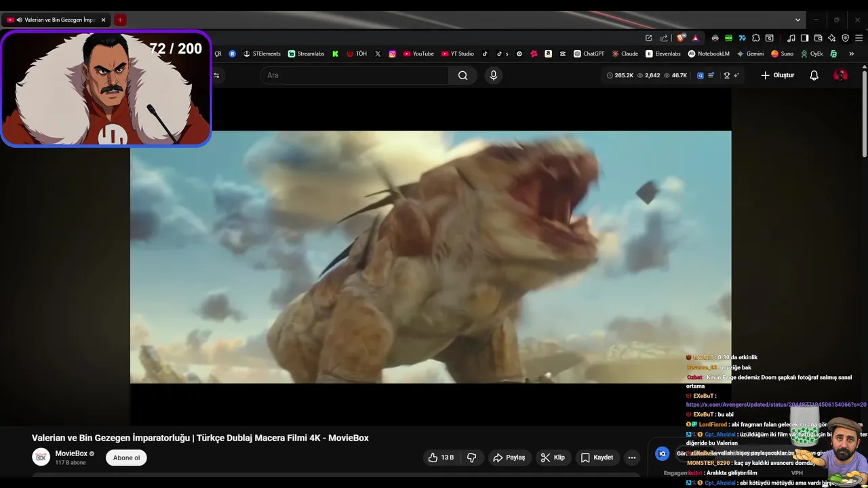868x488 pixels.
Task: Dislike the video with thumbs-down
Action: [472, 457]
